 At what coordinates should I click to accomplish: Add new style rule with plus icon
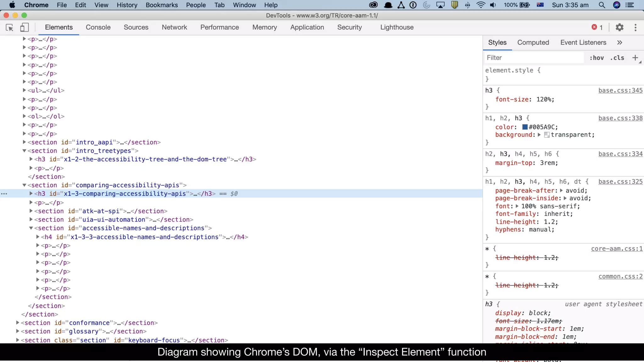pos(635,58)
